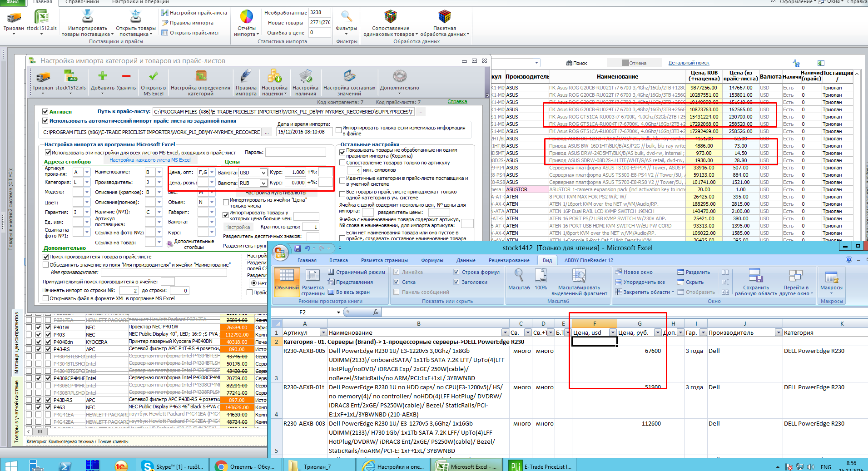
Task: Open Настройки и операции main tab
Action: 140,2
